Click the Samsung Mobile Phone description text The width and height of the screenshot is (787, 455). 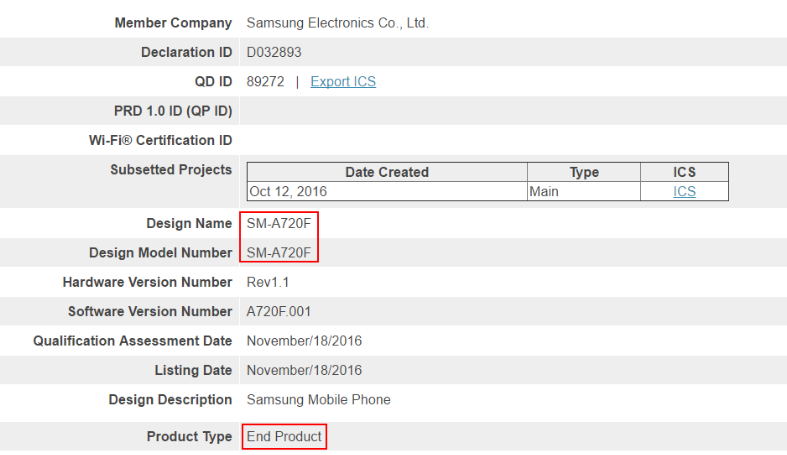coord(318,399)
